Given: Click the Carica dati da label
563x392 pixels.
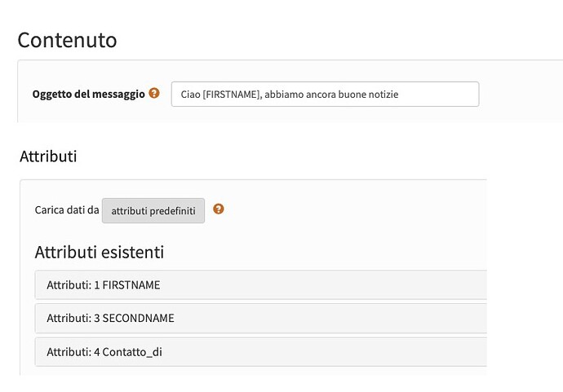Looking at the screenshot, I should click(67, 209).
